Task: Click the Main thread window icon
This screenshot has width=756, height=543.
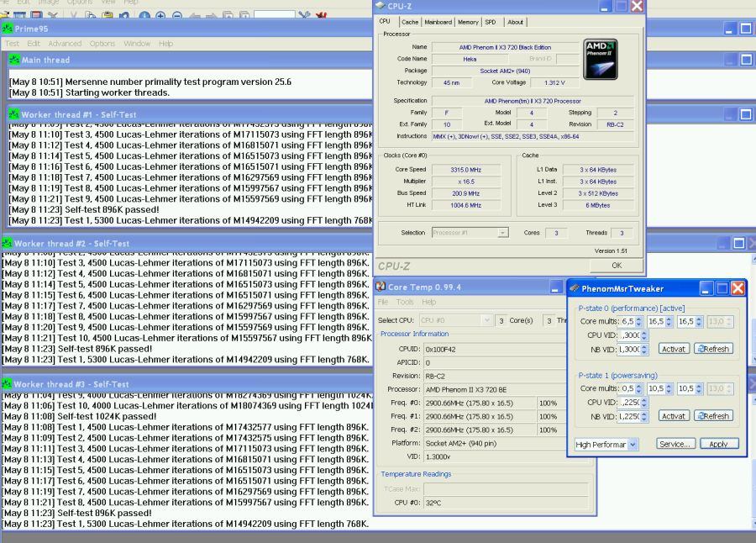Action: (x=14, y=60)
